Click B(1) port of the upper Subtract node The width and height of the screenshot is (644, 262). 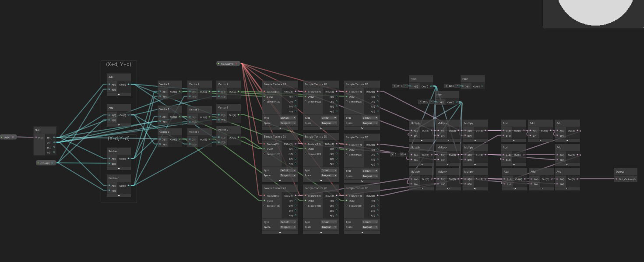click(109, 163)
